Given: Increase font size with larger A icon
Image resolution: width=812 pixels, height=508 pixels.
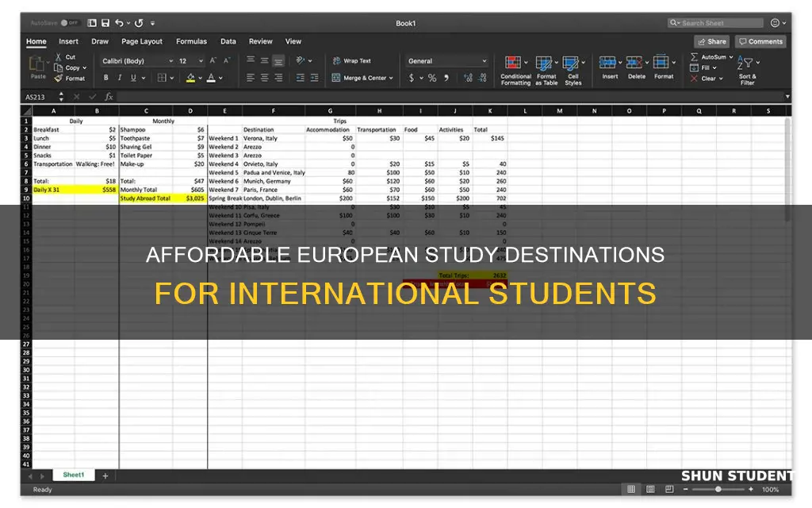Looking at the screenshot, I should (213, 60).
